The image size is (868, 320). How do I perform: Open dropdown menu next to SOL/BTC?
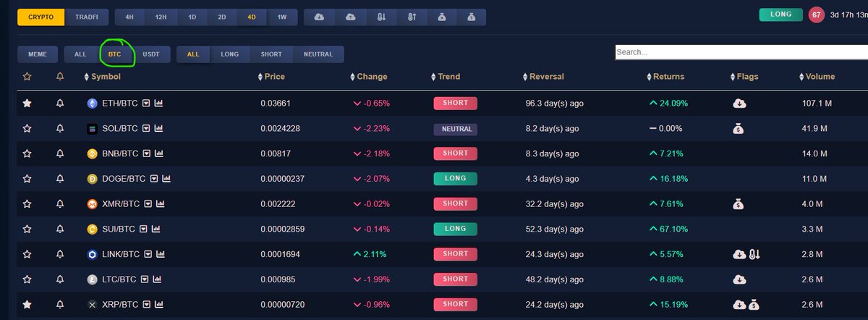point(146,129)
